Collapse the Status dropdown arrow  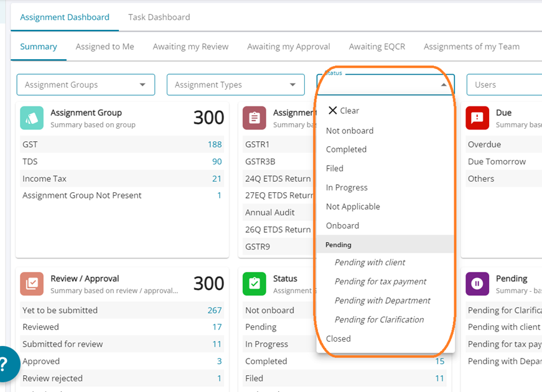coord(443,85)
